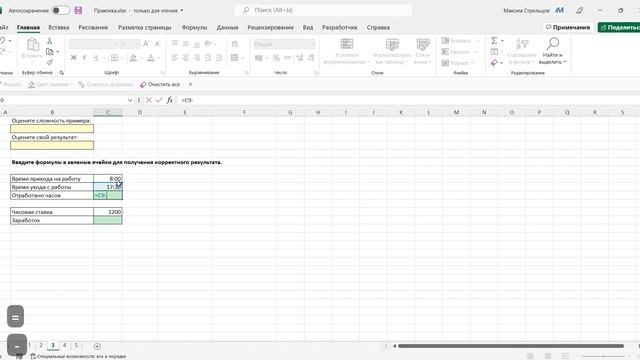This screenshot has height=360, width=640.
Task: Click the Copy icon
Action: [x=50, y=52]
